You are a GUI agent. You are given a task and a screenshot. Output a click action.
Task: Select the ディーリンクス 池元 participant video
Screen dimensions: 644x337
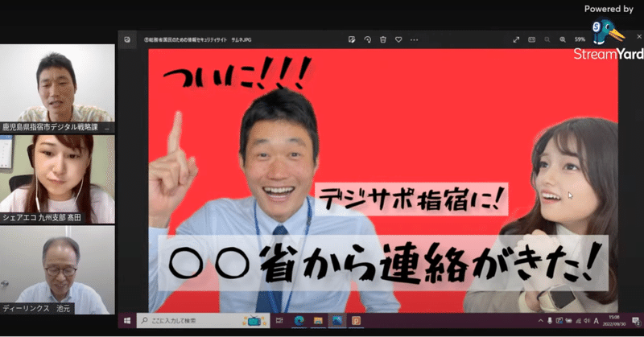point(57,270)
